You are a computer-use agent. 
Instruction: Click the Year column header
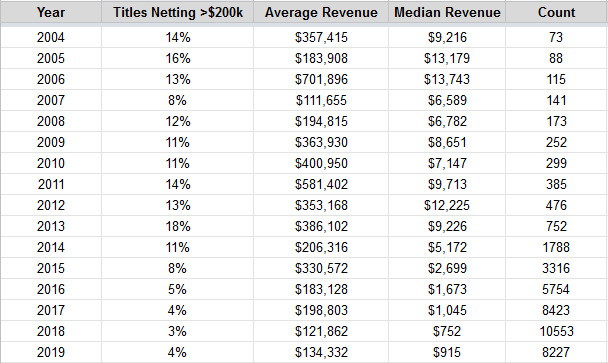[51, 12]
